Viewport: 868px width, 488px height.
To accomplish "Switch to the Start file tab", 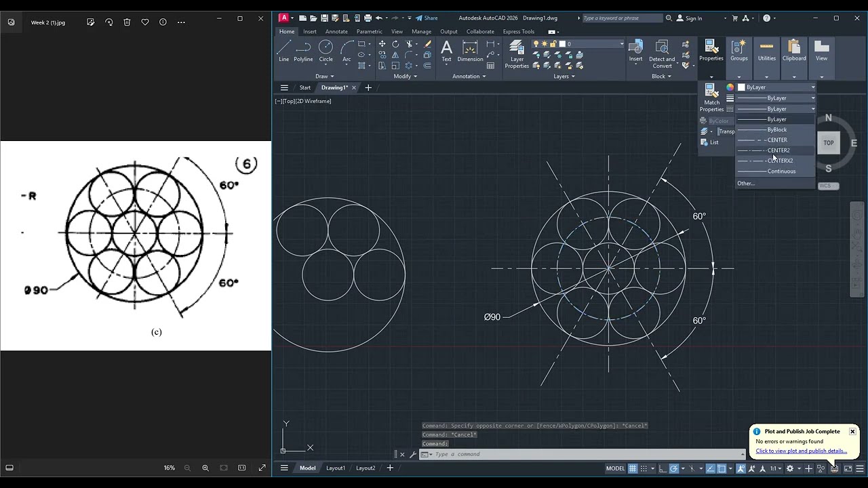I will pyautogui.click(x=305, y=87).
